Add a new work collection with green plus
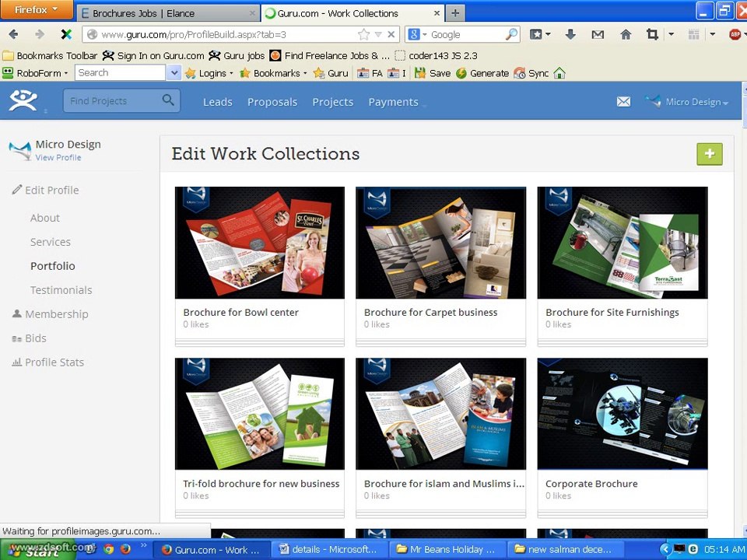 pyautogui.click(x=710, y=154)
